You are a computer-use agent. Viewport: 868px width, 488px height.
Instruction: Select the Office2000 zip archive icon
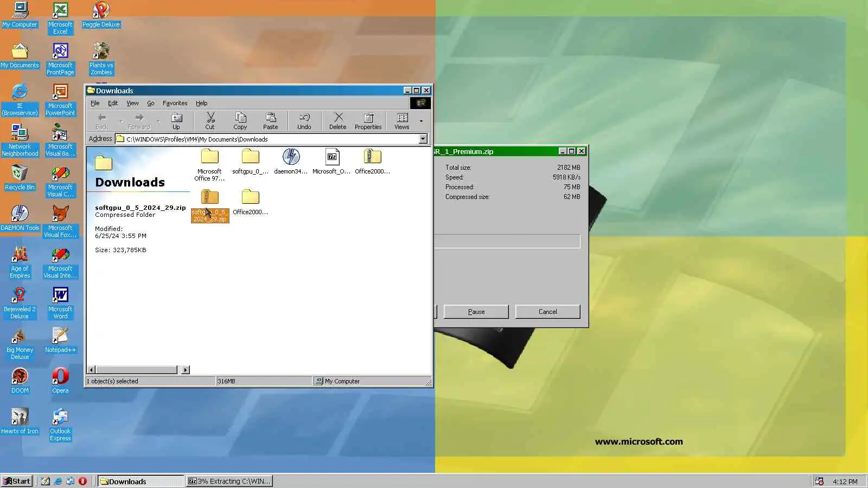click(372, 162)
